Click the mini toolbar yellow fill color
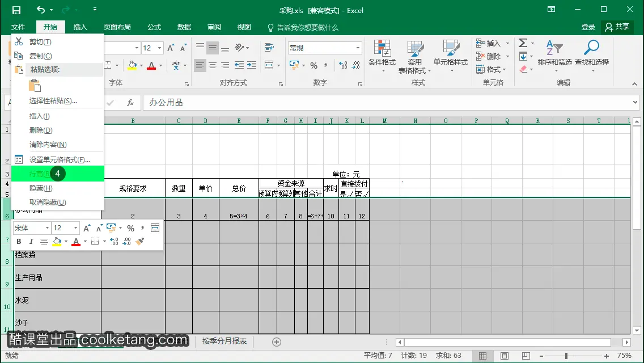 [57, 241]
